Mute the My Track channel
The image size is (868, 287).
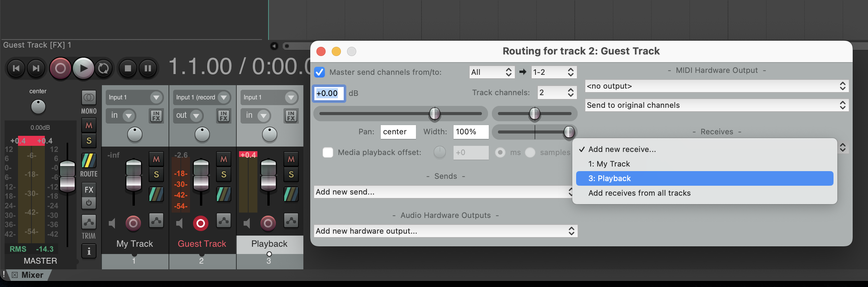pyautogui.click(x=156, y=159)
